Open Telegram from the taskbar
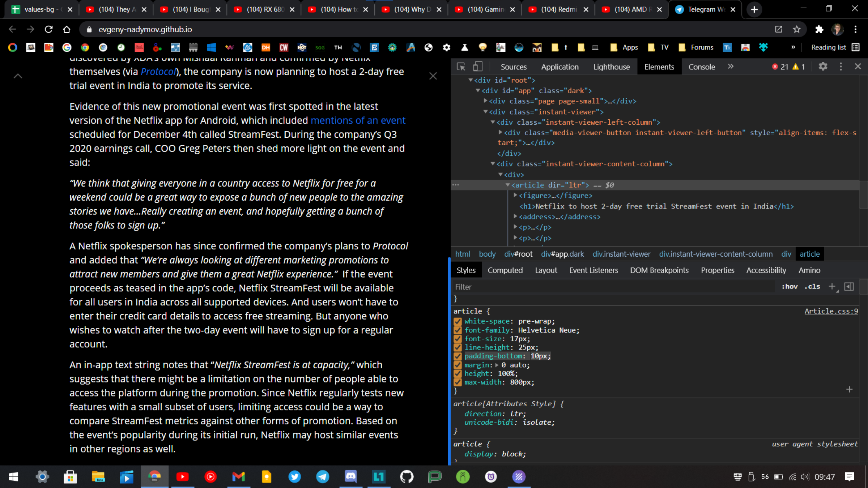Image resolution: width=868 pixels, height=488 pixels. pyautogui.click(x=323, y=477)
